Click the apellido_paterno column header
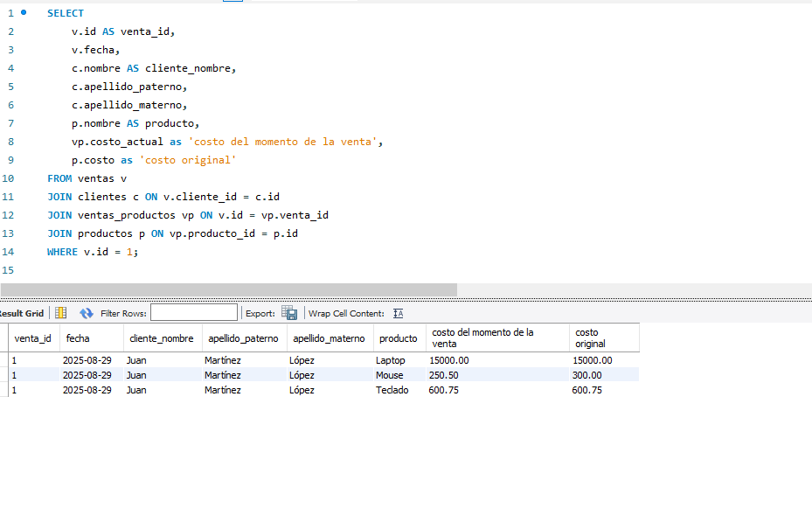The width and height of the screenshot is (812, 515). [x=243, y=338]
